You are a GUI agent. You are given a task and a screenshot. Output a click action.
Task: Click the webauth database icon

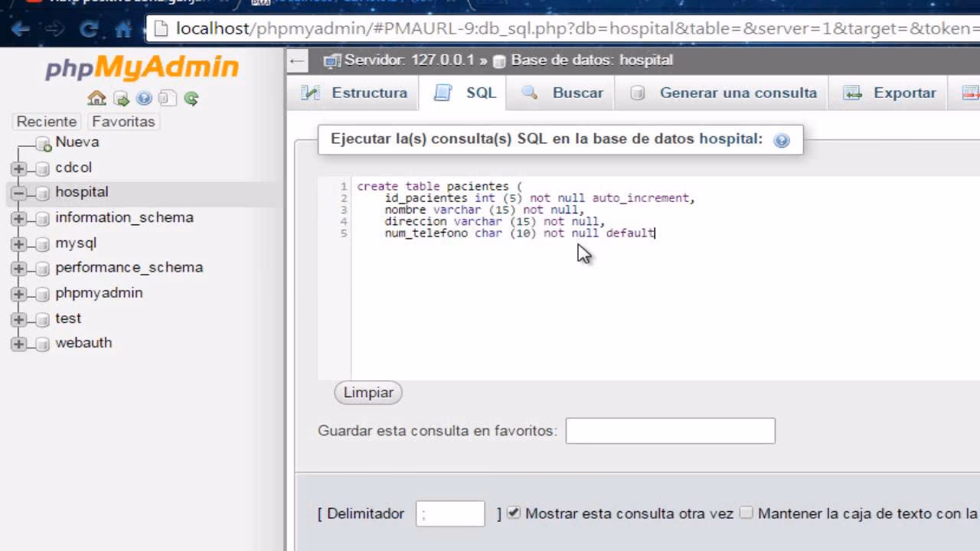tap(43, 344)
